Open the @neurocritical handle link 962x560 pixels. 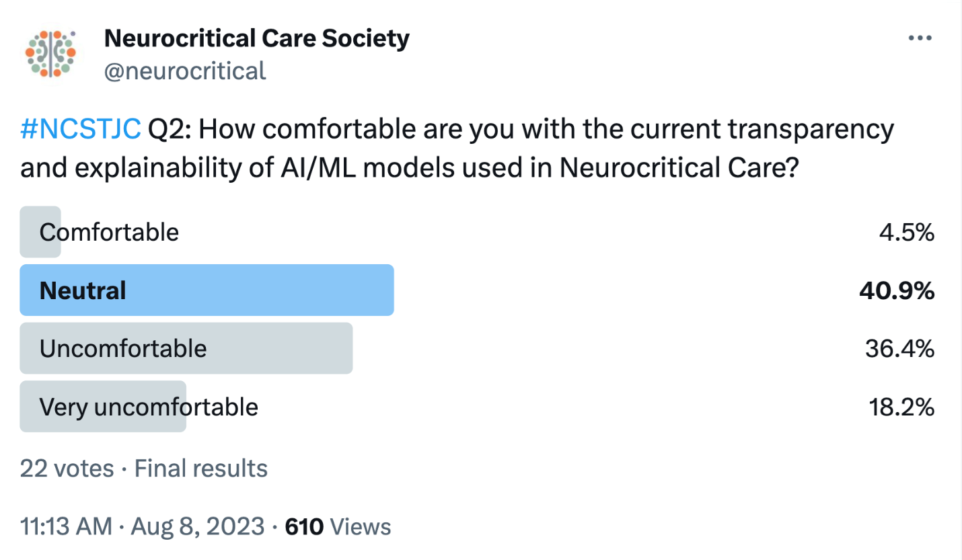click(185, 70)
